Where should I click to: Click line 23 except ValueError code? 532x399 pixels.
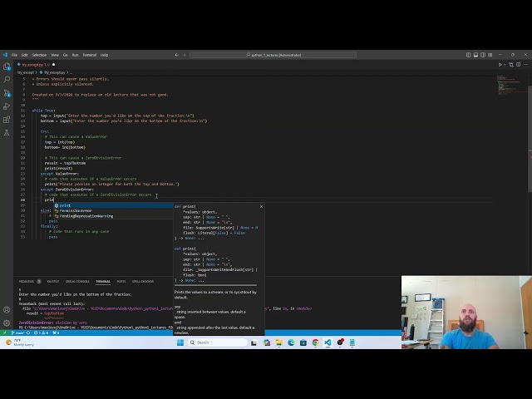click(x=60, y=174)
